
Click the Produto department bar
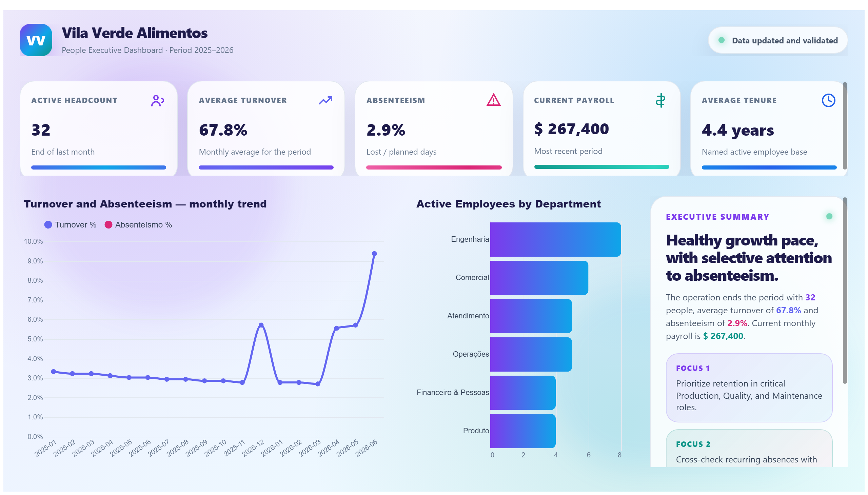522,431
